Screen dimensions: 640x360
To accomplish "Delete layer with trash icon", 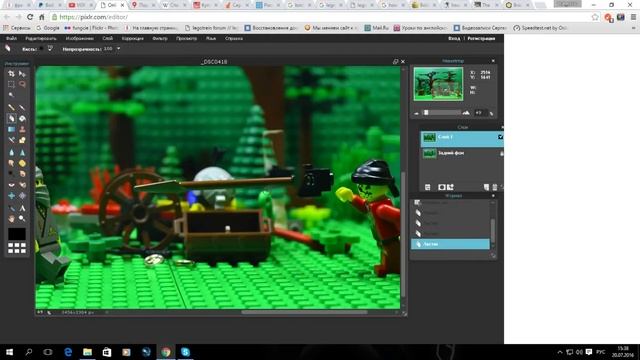I will click(x=495, y=187).
